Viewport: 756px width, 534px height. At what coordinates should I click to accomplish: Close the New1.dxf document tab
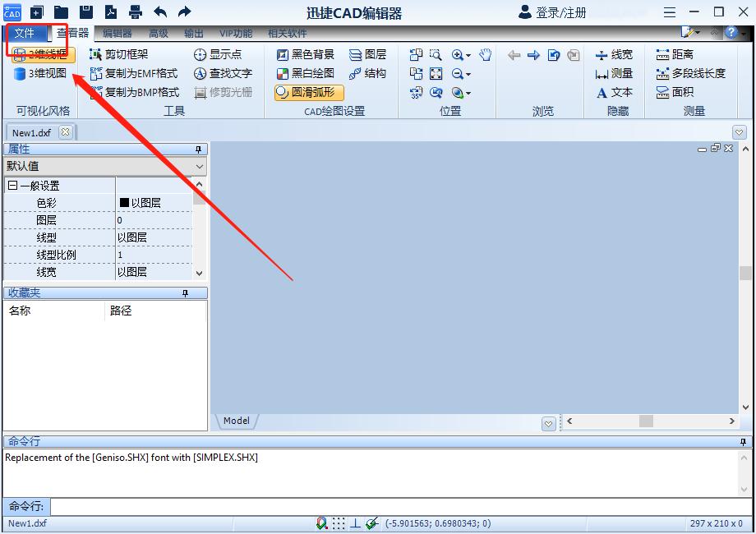[x=65, y=132]
